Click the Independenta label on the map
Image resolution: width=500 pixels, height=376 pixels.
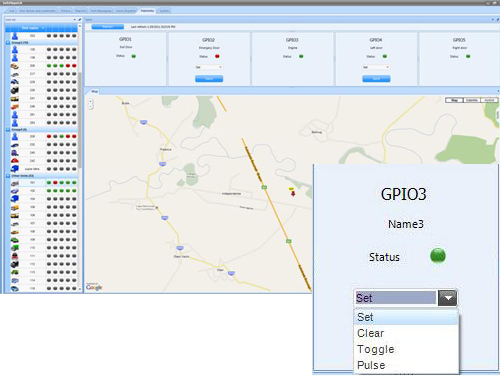pyautogui.click(x=231, y=193)
